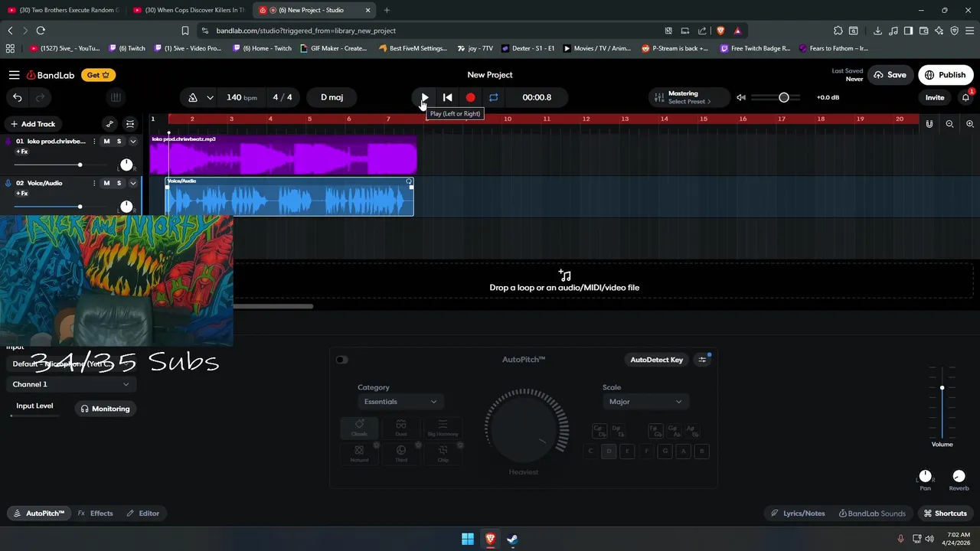Screen dimensions: 980x551
Task: Select the Duet AutoPitch preset
Action: 401,428
